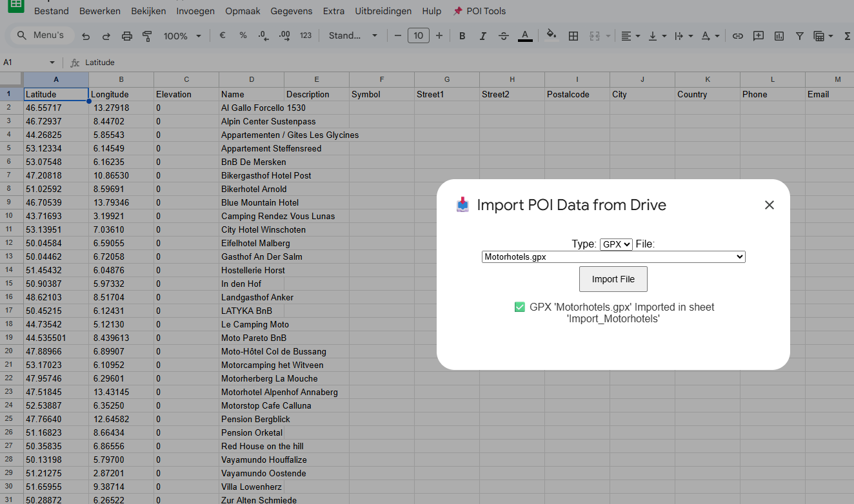Format selection as euro currency
Screen dimensions: 854x504
click(x=223, y=35)
